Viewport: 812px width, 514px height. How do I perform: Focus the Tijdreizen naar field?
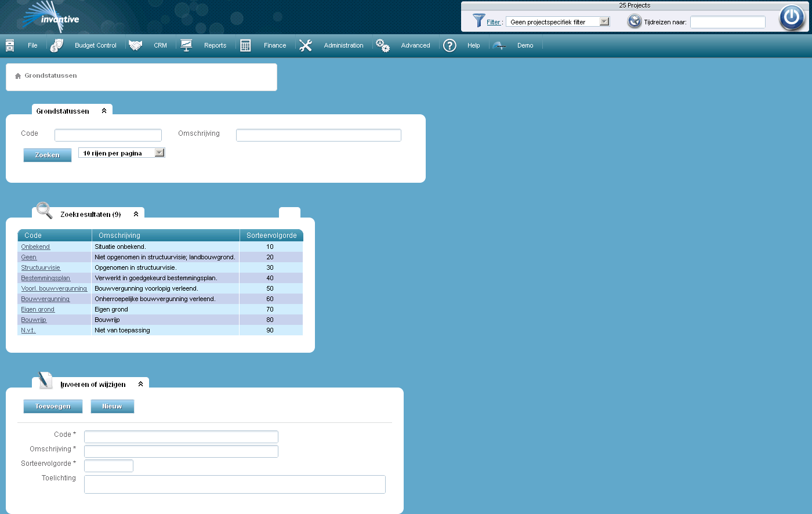point(728,22)
